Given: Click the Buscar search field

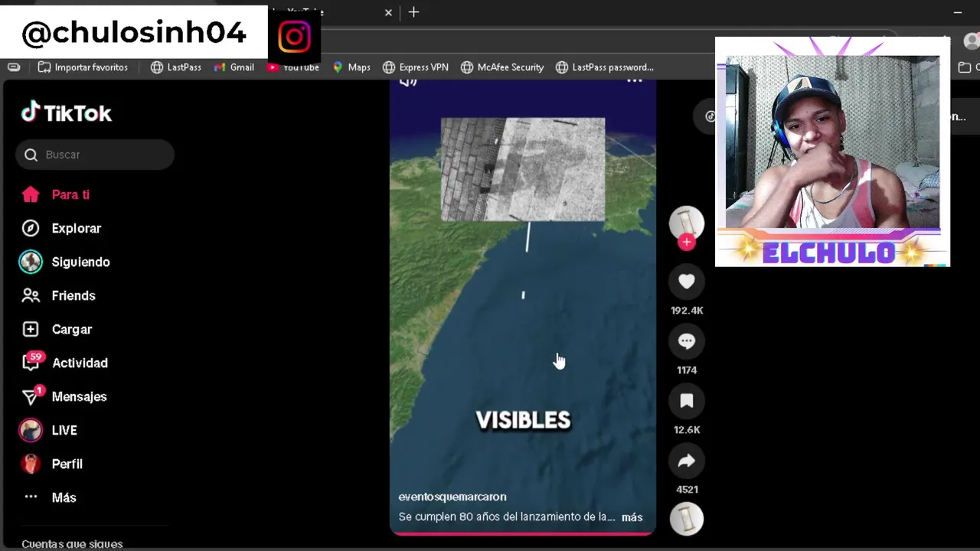Looking at the screenshot, I should point(95,155).
